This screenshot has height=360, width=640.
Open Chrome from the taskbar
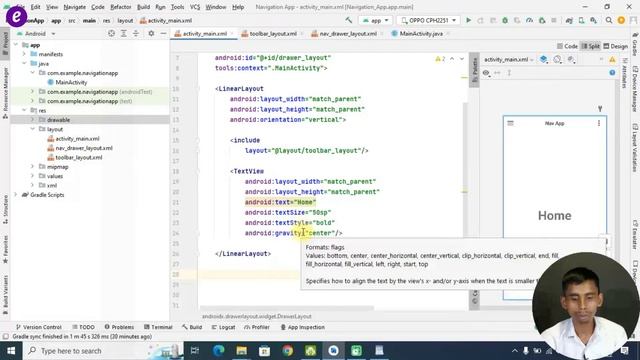[x=287, y=351]
